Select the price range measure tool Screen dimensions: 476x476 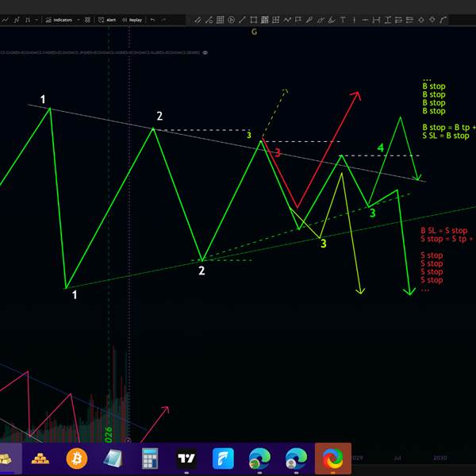click(x=388, y=20)
